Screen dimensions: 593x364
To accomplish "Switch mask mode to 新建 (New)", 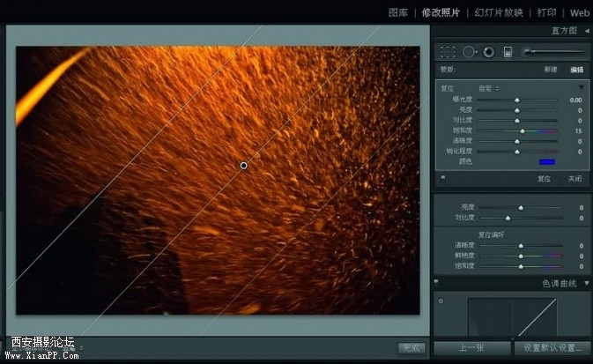I will click(551, 70).
